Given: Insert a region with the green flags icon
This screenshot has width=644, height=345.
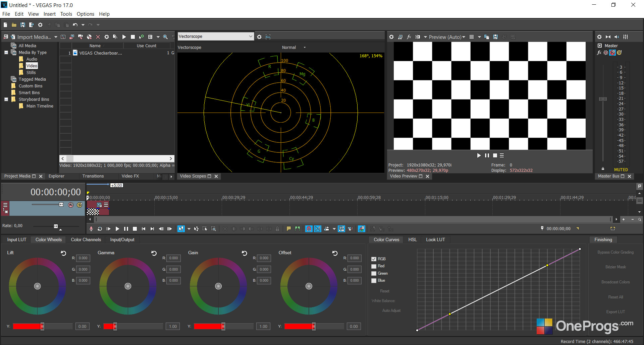Looking at the screenshot, I should click(297, 229).
